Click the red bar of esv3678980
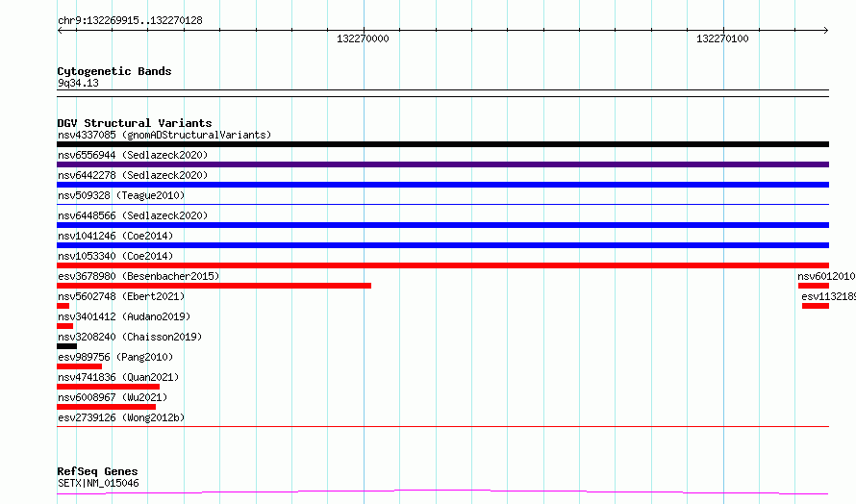The width and height of the screenshot is (856, 504). (214, 286)
